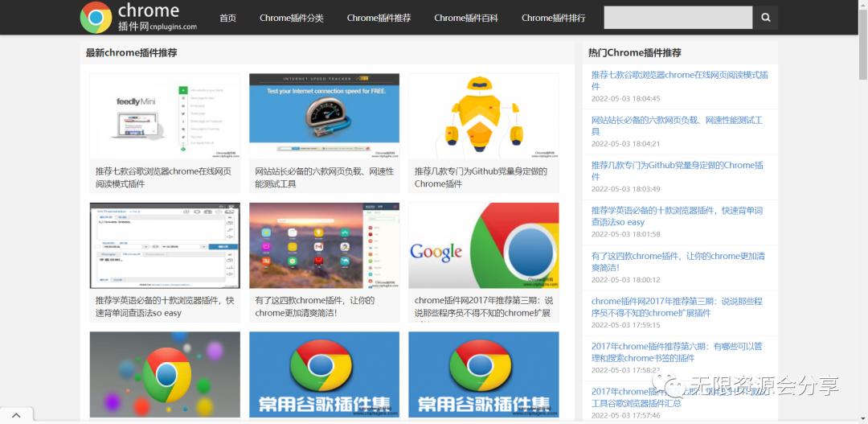Click the 热门Chrome插件推荐 sidebar heading
The height and width of the screenshot is (424, 868).
coord(634,53)
